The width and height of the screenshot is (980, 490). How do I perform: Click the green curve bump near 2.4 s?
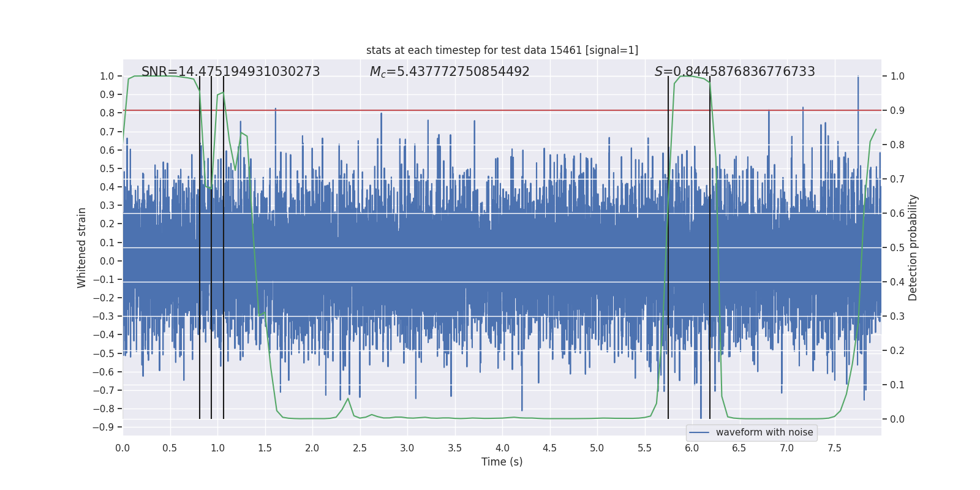click(x=348, y=399)
